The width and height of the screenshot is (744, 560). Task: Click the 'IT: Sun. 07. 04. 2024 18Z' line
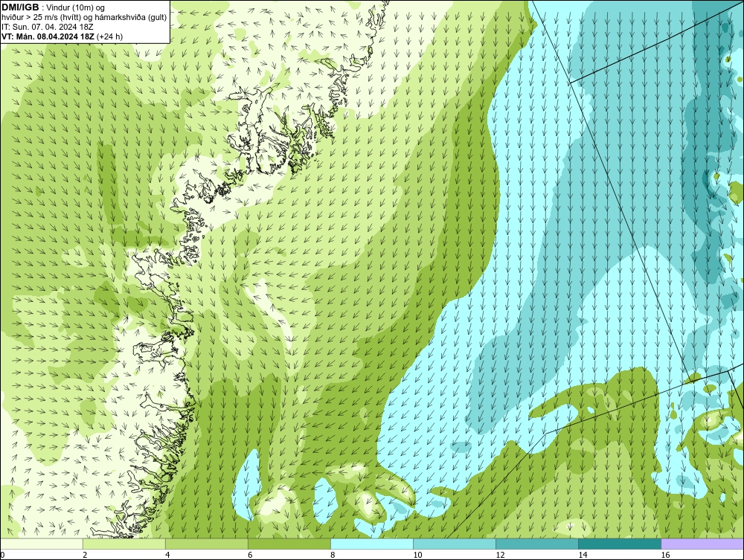click(x=48, y=27)
